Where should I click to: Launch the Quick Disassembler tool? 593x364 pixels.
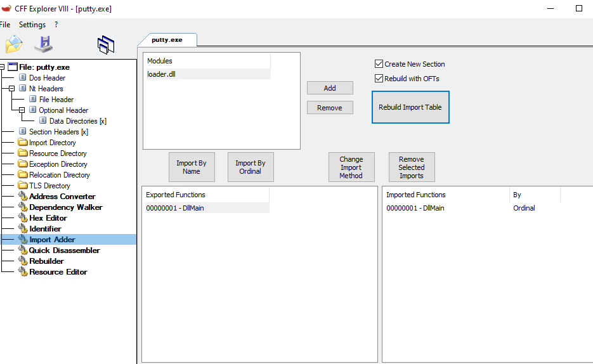tap(64, 250)
